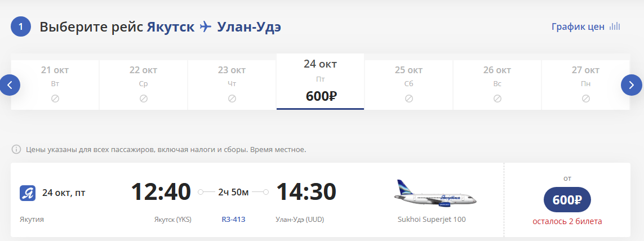Open the График цен link

578,26
